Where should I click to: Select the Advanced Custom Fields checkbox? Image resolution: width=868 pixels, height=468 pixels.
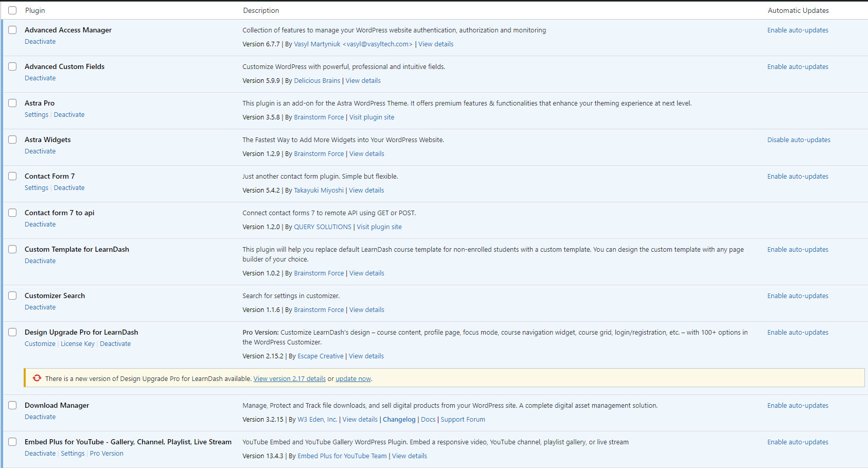coord(12,66)
